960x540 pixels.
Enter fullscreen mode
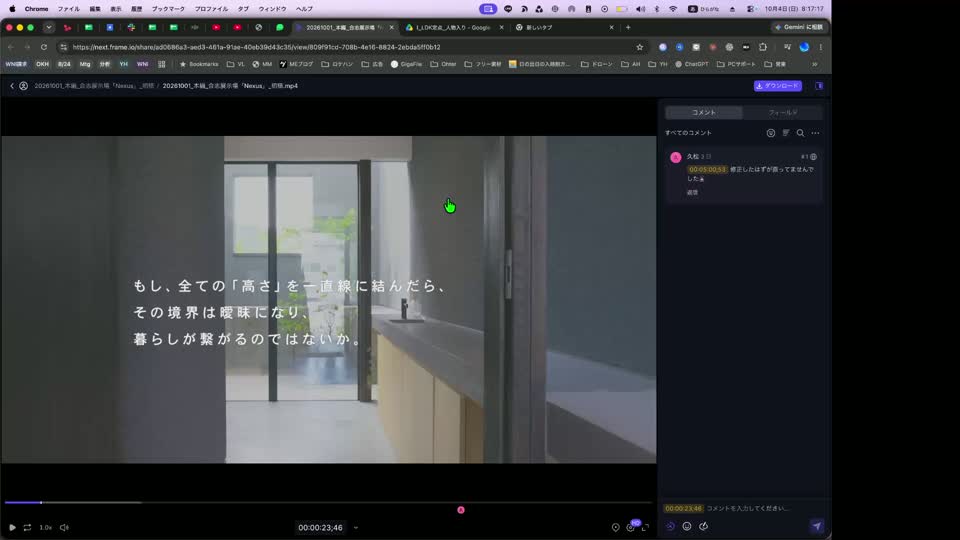[x=645, y=528]
